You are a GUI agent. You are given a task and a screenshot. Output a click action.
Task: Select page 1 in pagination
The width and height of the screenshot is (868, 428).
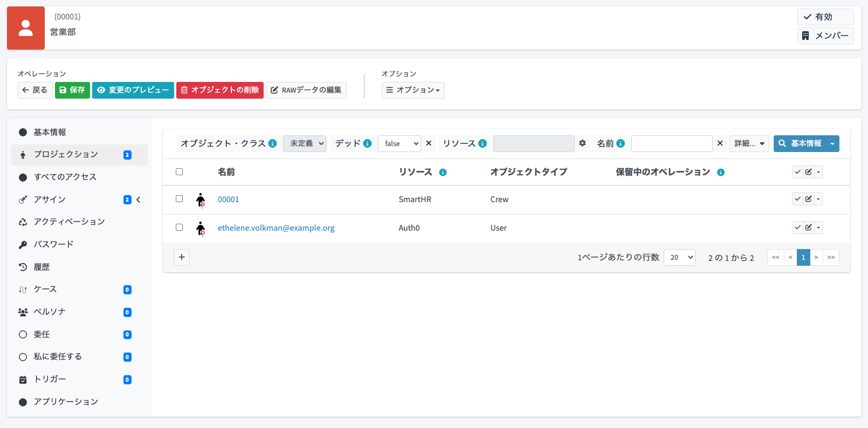[803, 257]
